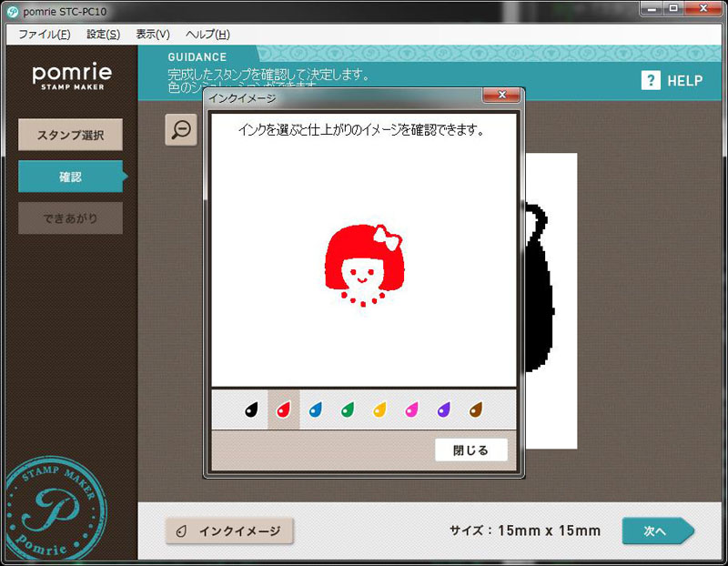
Task: Open the HELP panel
Action: pos(672,81)
